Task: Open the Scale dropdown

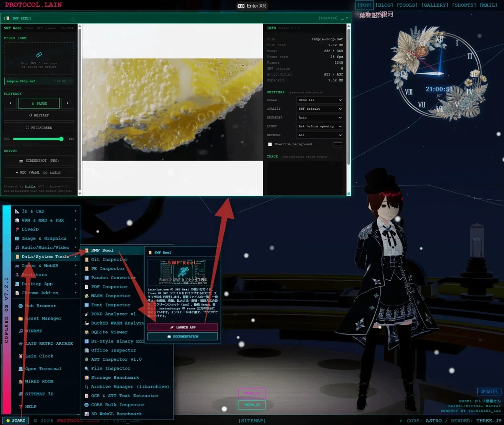Action: tap(320, 100)
